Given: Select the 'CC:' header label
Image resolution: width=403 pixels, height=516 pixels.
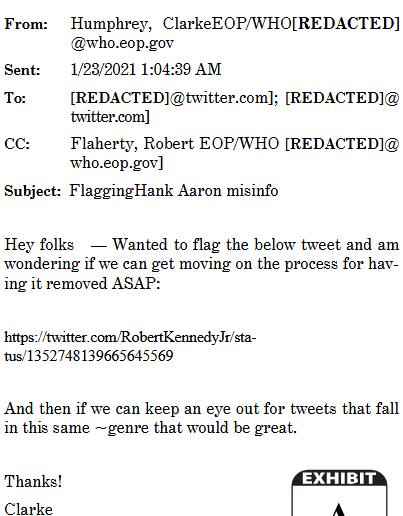Looking at the screenshot, I should [x=17, y=144].
